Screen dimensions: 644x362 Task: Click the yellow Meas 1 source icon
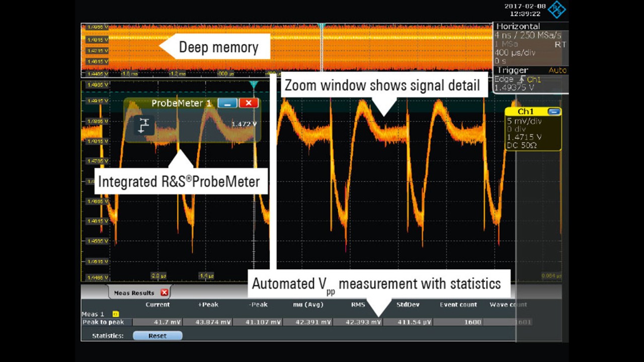click(115, 314)
